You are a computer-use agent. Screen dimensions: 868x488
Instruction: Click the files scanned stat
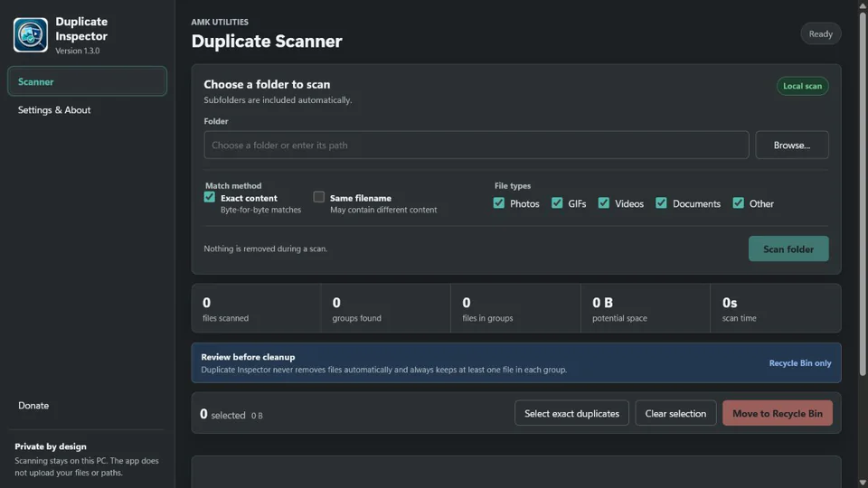click(x=256, y=309)
